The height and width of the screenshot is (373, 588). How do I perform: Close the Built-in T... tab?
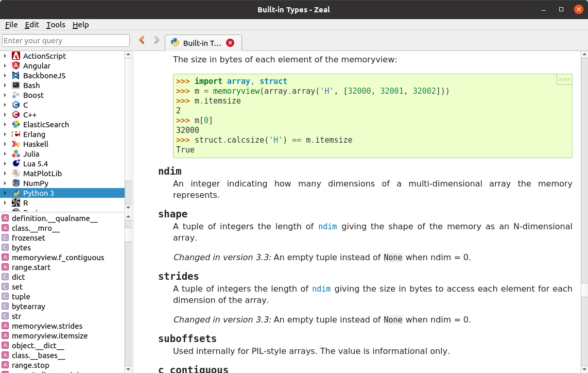click(x=230, y=43)
